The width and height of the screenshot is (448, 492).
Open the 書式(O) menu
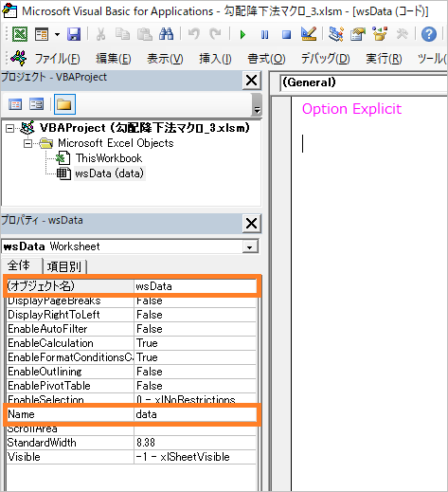point(266,59)
